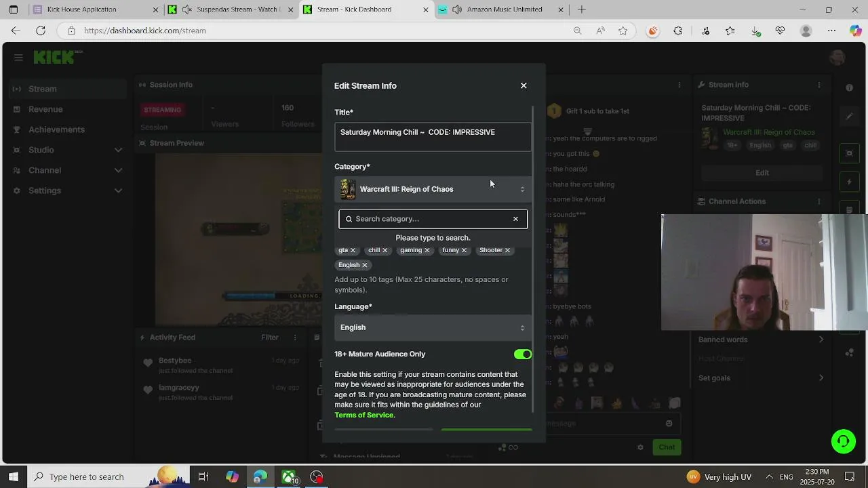
Task: Click Bestybee in the Activity Feed
Action: tap(175, 361)
